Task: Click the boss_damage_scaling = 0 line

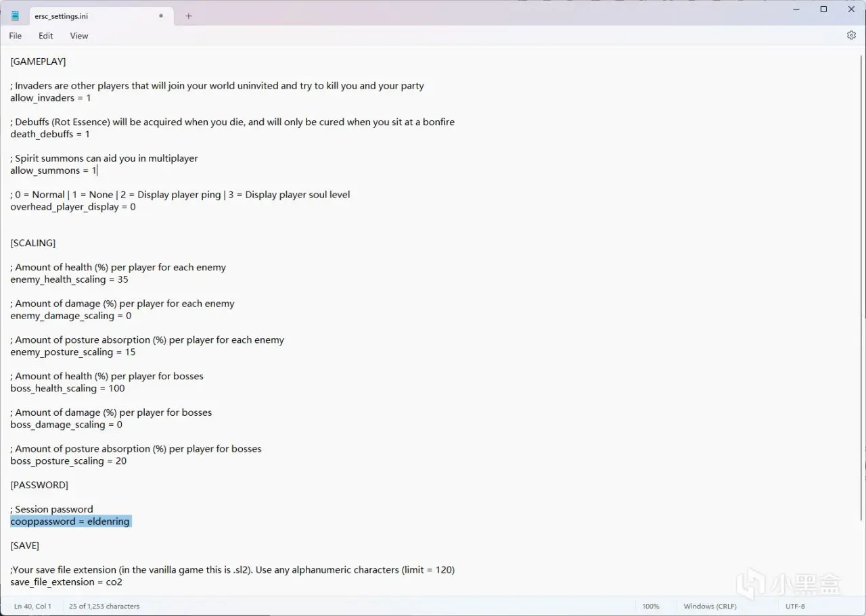Action: [66, 425]
